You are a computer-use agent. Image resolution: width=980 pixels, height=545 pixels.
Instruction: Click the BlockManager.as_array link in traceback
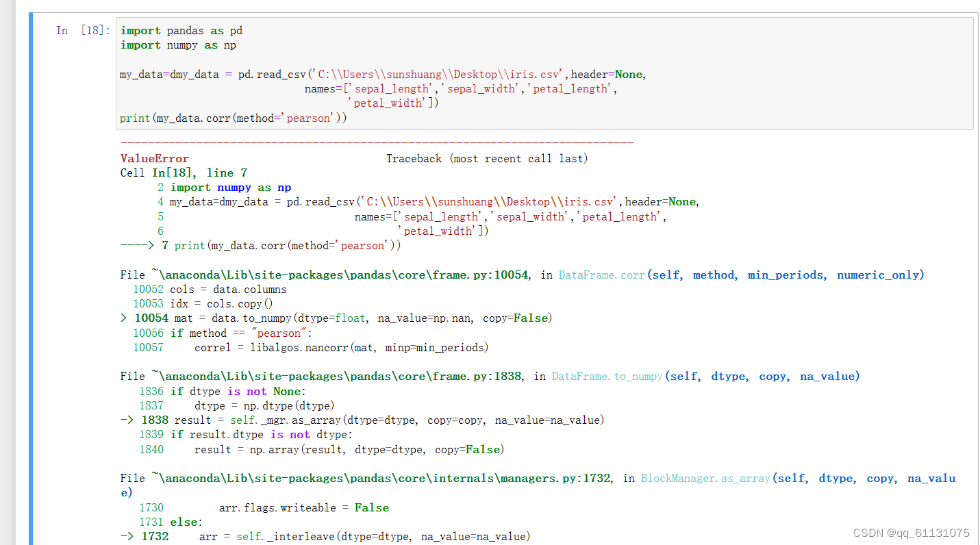pos(705,478)
